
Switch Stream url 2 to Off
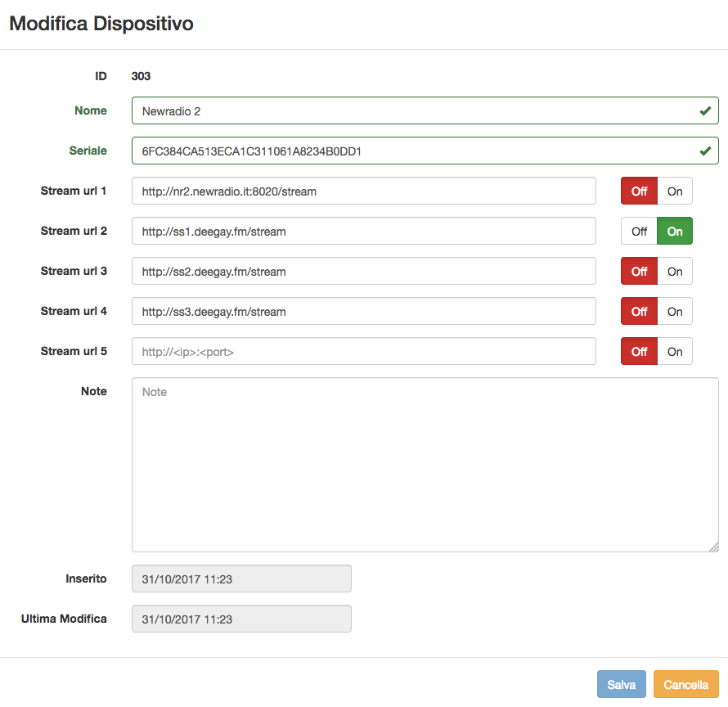tap(639, 231)
